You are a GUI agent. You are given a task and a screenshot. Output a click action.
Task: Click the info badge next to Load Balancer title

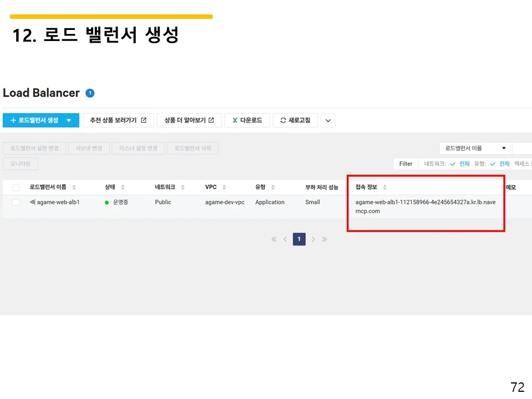[89, 93]
